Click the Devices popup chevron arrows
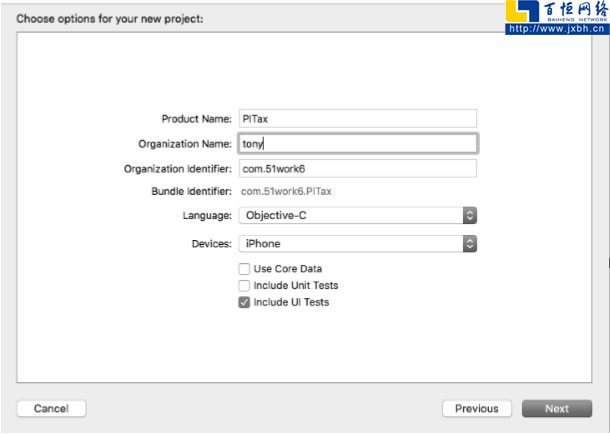The image size is (610, 435). [470, 243]
